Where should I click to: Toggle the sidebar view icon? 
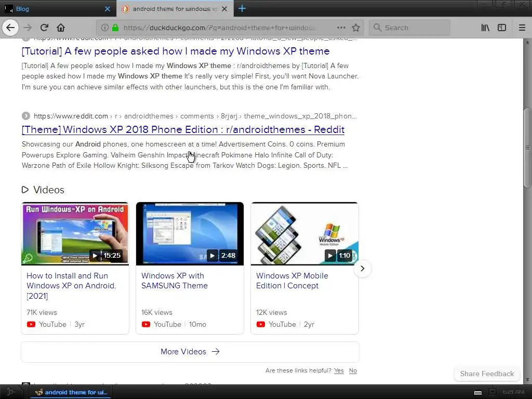coord(502,28)
